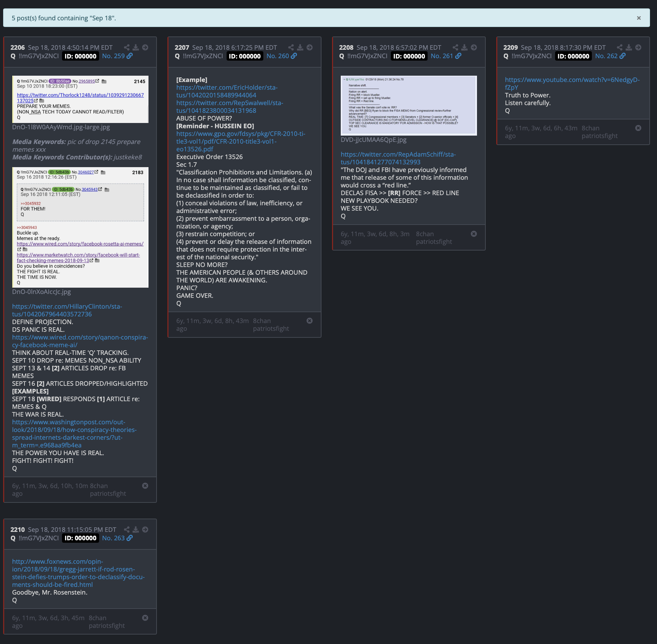Image resolution: width=657 pixels, height=644 pixels.
Task: Click the ID: 000000 badge on post 2208
Action: (409, 56)
